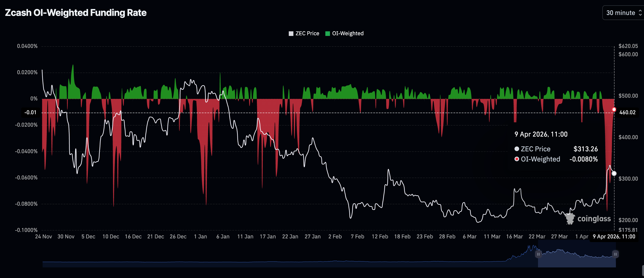Click the right range slider handle
Screen dimensions: 644x278
pyautogui.click(x=615, y=254)
